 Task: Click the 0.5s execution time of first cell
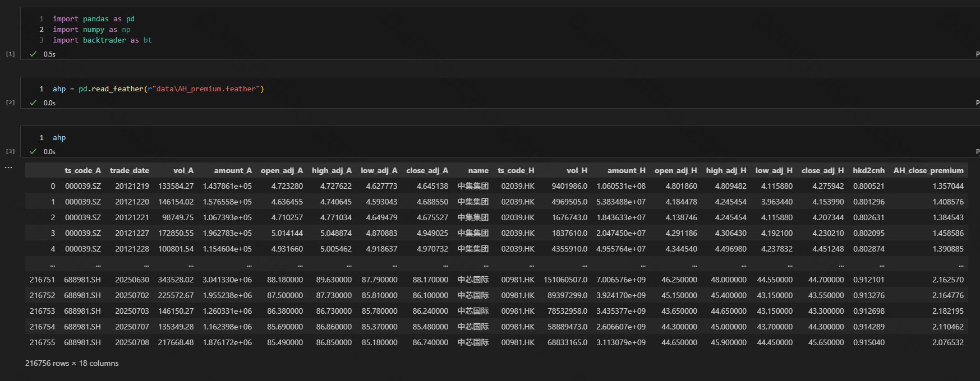click(49, 54)
